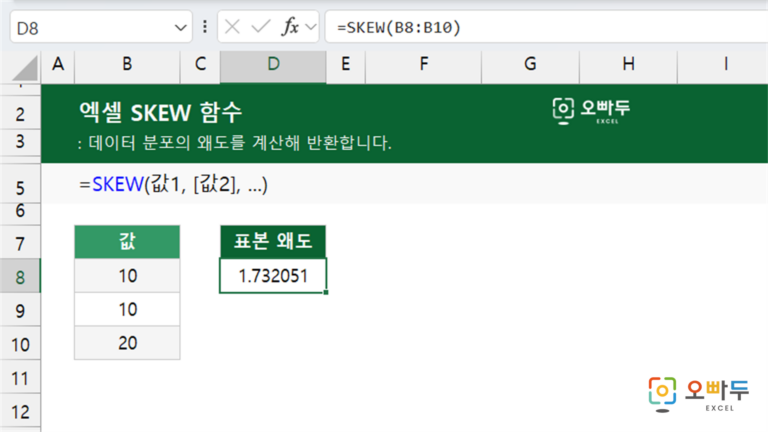Select row 8 header
The width and height of the screenshot is (768, 432).
20,276
